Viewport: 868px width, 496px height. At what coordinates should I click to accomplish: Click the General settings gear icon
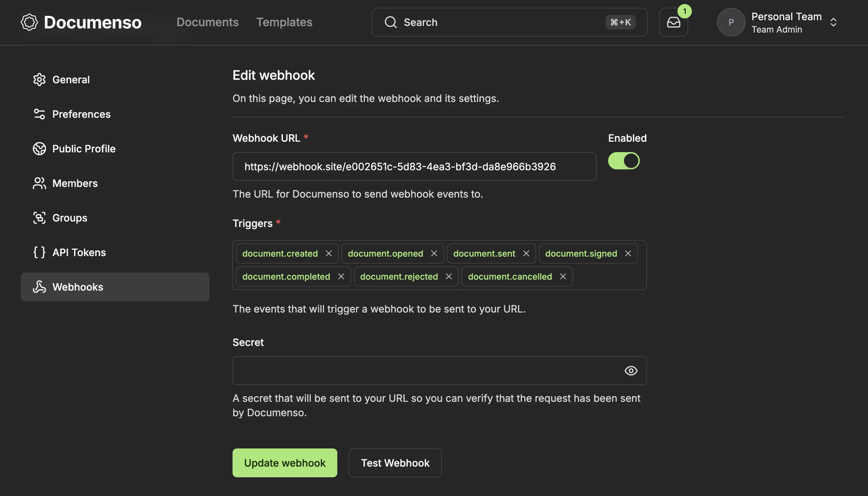(x=39, y=79)
